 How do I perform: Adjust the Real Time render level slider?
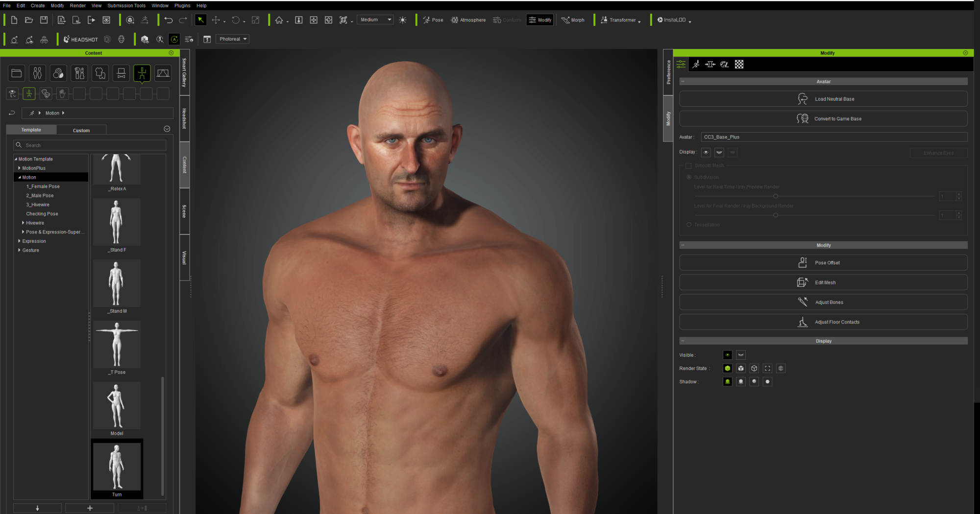775,196
